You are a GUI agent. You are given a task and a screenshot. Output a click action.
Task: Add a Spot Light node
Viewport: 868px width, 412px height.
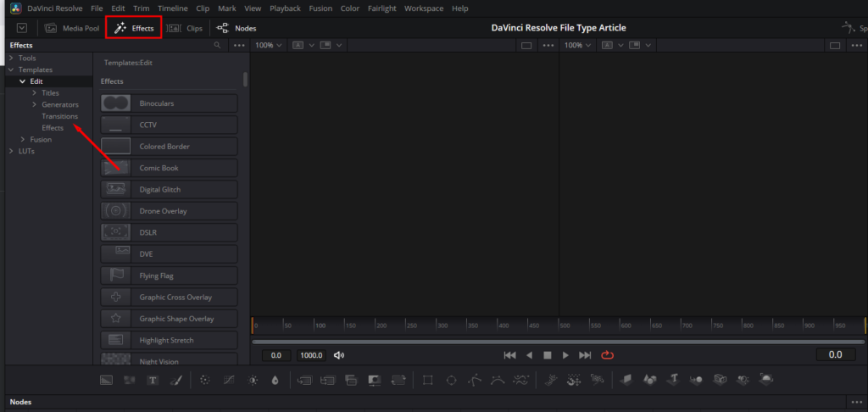point(743,380)
